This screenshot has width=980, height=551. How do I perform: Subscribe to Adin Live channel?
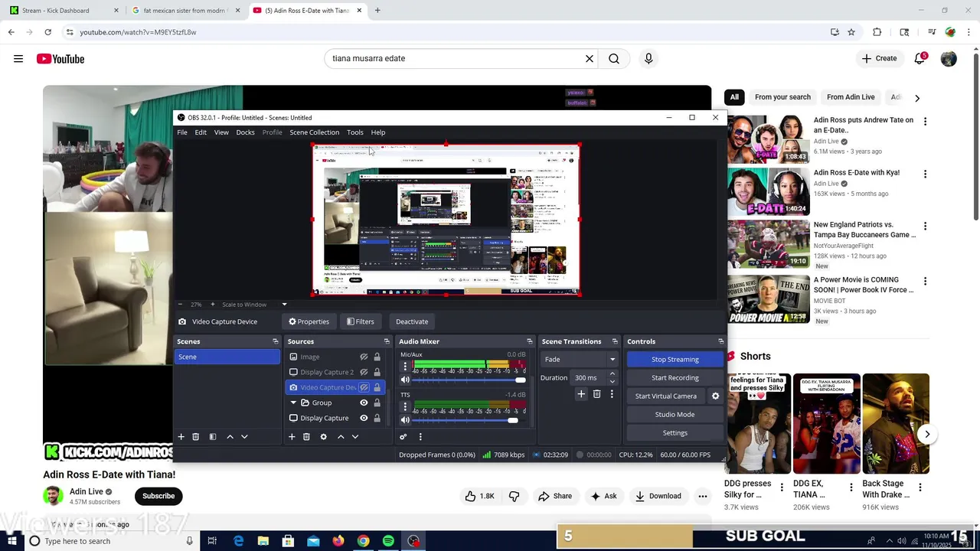point(158,496)
